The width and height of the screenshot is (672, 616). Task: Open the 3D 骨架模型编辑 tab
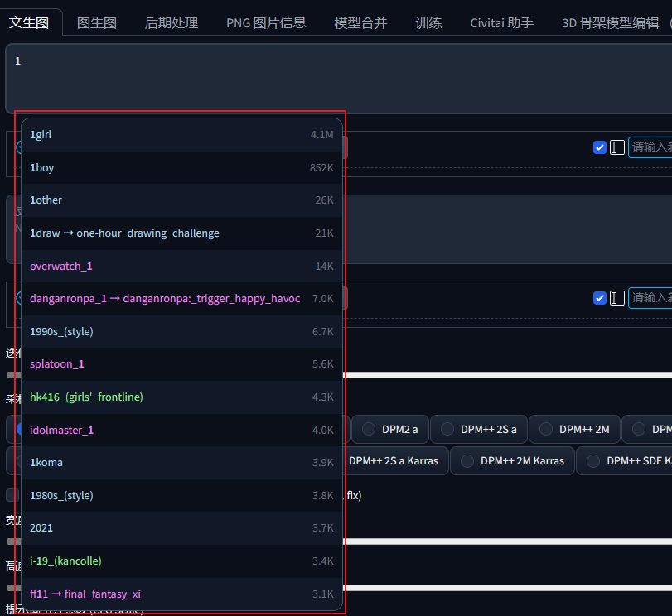tap(611, 22)
